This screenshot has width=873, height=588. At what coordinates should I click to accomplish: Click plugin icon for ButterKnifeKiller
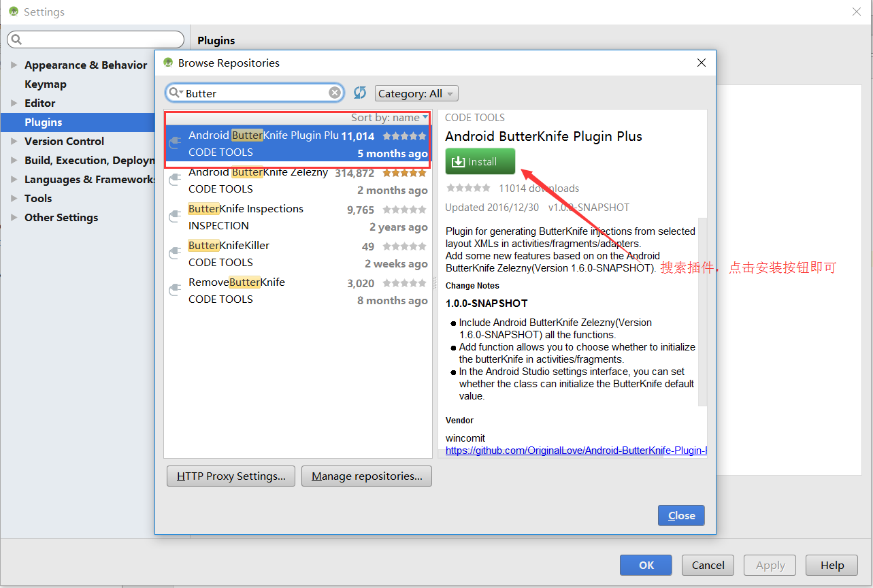175,254
